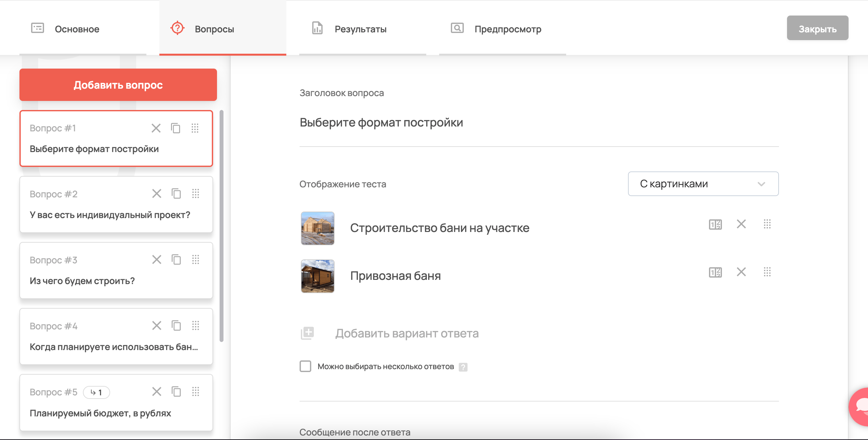Open the 'С картинками' display dropdown

(703, 183)
